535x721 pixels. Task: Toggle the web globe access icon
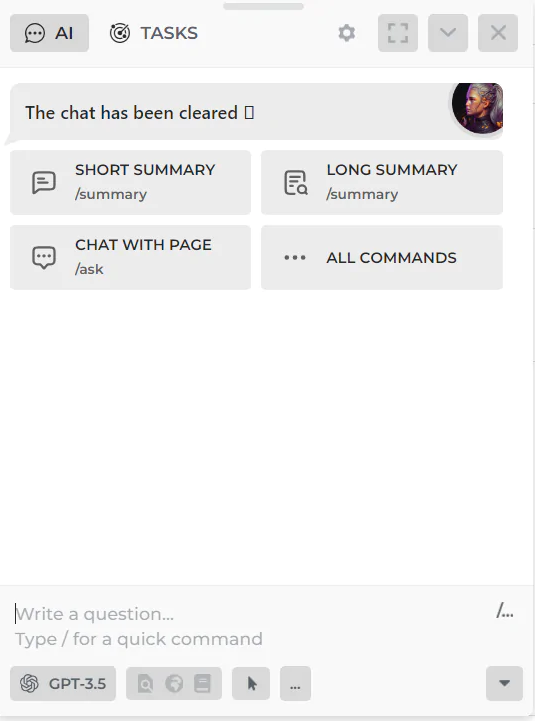coord(174,683)
